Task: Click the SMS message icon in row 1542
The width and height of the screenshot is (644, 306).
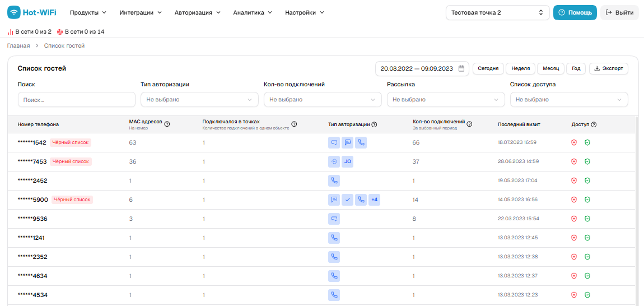Action: click(x=347, y=142)
